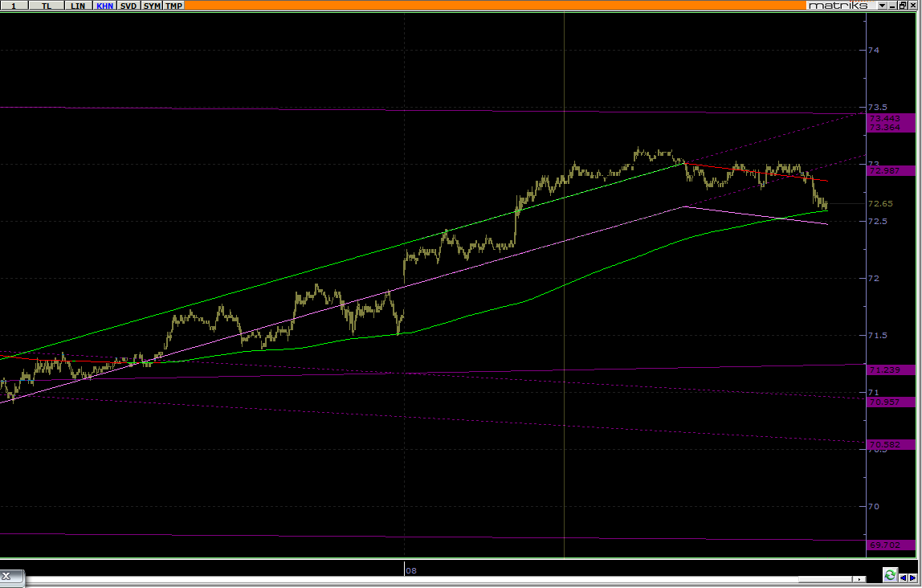Viewport: 922px width, 588px height.
Task: Click the matriks logo
Action: pos(838,6)
